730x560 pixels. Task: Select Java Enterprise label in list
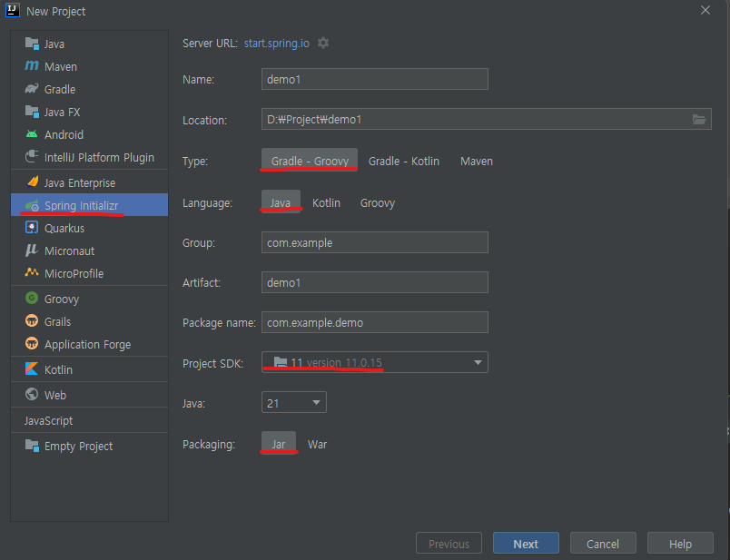pos(80,183)
